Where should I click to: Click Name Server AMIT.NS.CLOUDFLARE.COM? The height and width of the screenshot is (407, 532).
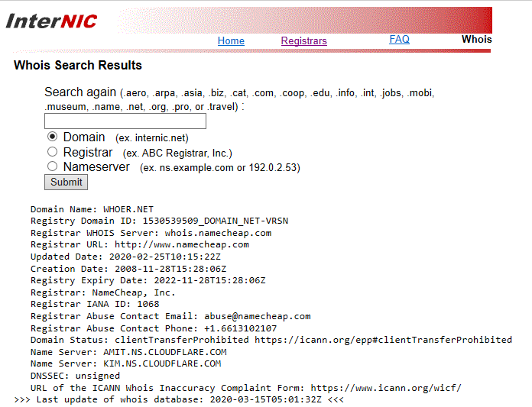pyautogui.click(x=128, y=352)
